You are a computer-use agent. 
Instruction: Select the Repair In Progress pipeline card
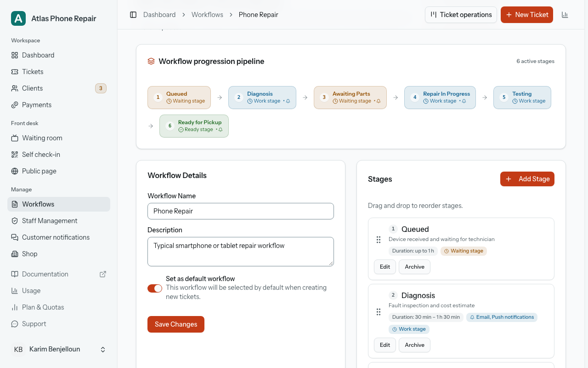440,98
